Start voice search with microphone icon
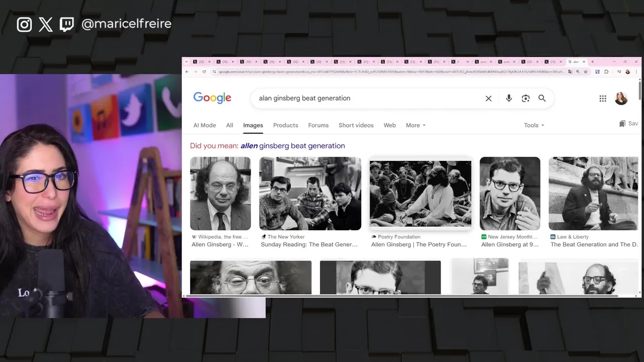 point(509,99)
